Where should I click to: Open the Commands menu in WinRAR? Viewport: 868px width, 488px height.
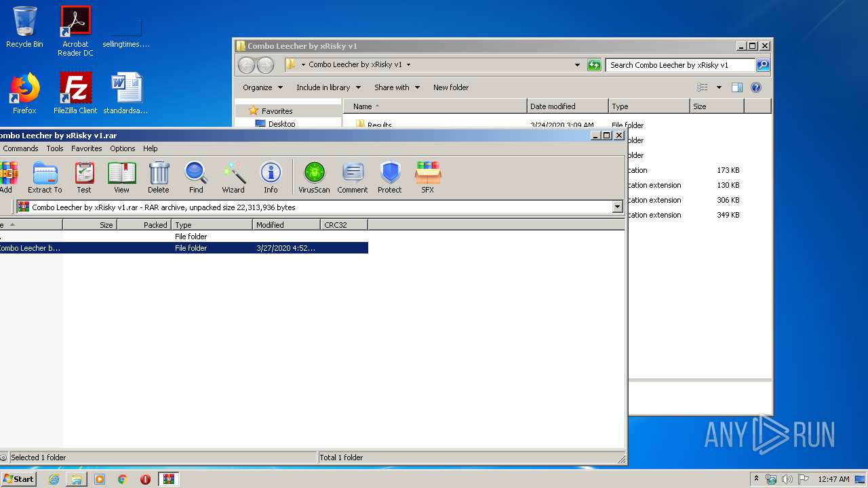[20, 148]
